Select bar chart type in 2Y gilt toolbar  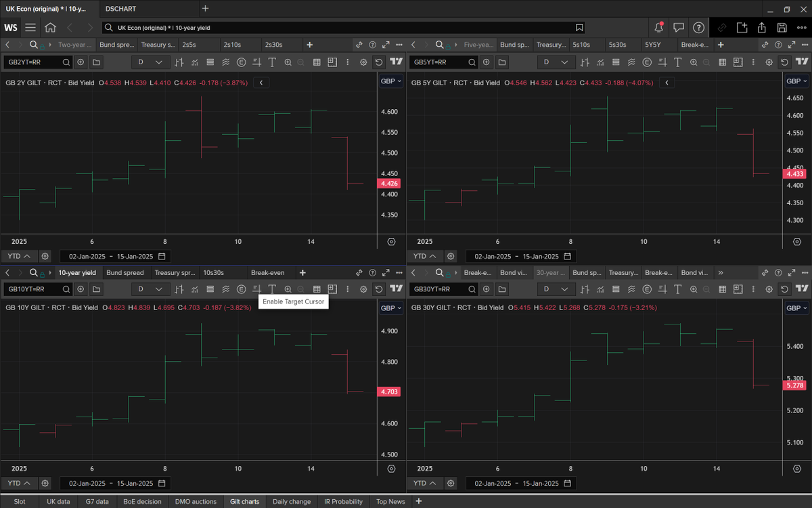click(179, 62)
